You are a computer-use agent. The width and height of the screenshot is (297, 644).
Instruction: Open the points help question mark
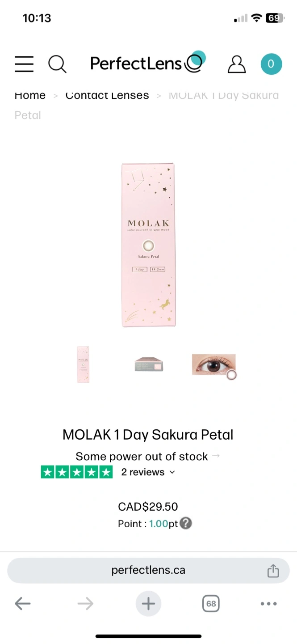tap(186, 523)
